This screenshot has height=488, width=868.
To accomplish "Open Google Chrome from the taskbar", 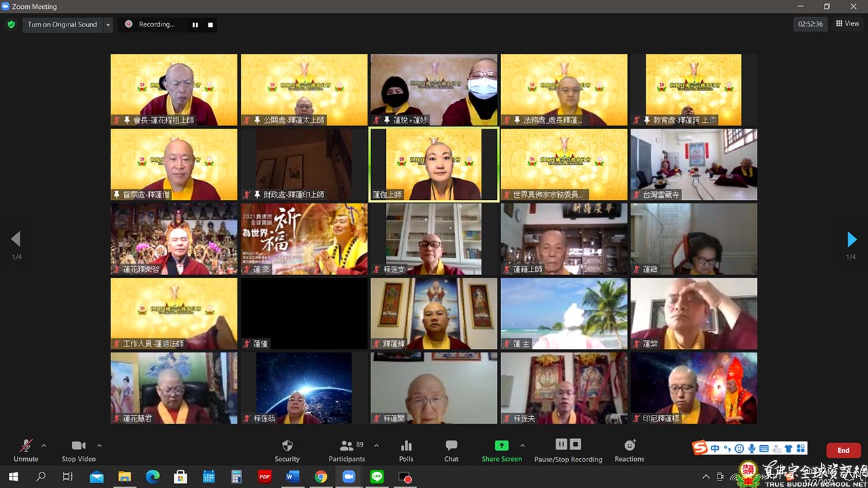I will (321, 477).
